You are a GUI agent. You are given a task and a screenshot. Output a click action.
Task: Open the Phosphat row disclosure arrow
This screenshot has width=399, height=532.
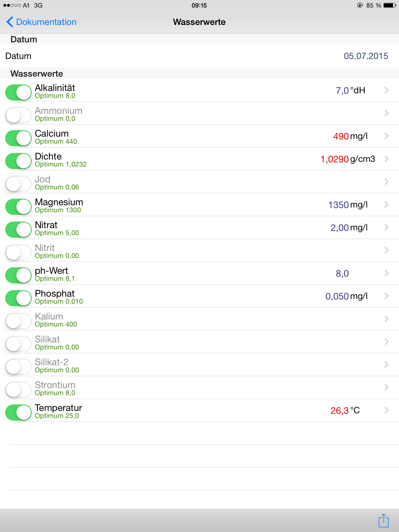(x=386, y=296)
